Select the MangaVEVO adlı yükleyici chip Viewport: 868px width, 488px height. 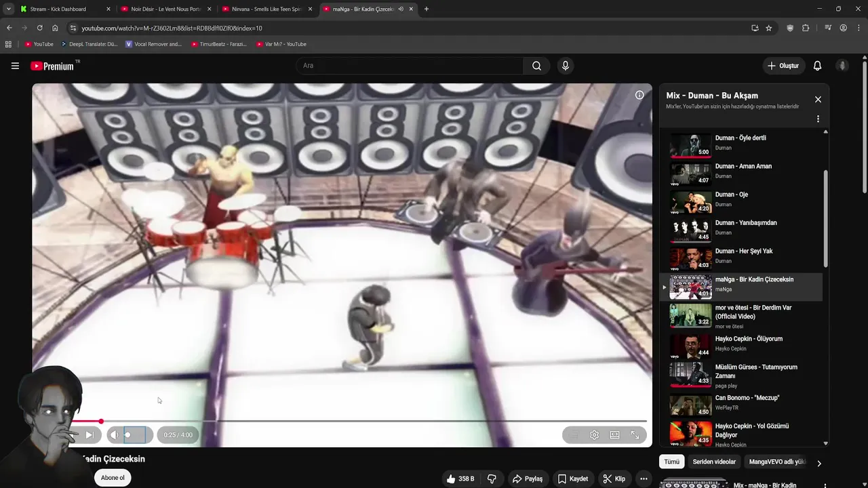click(x=777, y=462)
